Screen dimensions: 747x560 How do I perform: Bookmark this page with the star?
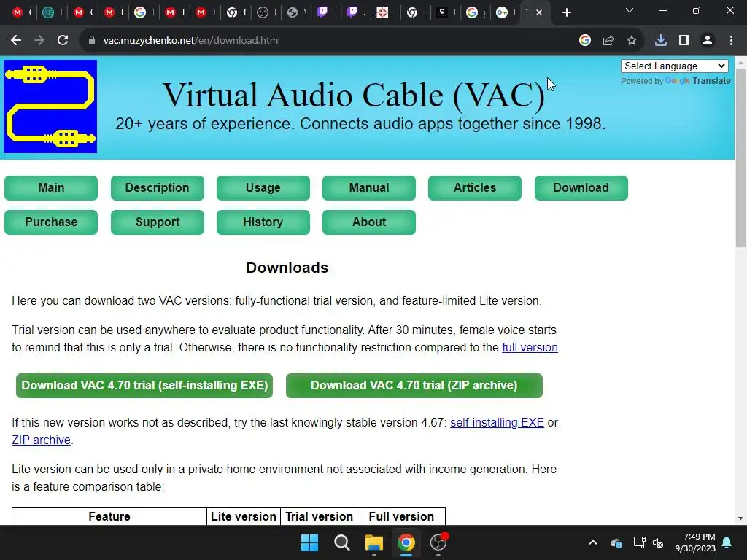(632, 41)
